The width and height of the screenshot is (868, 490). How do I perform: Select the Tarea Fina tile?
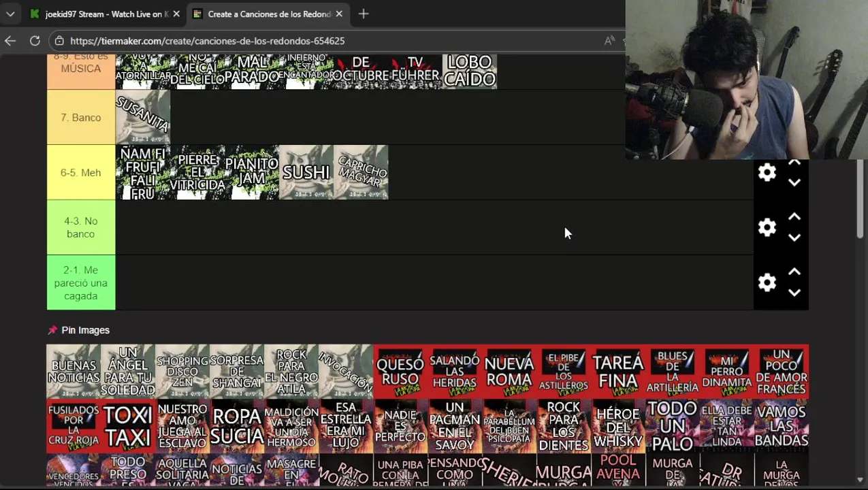pyautogui.click(x=618, y=371)
